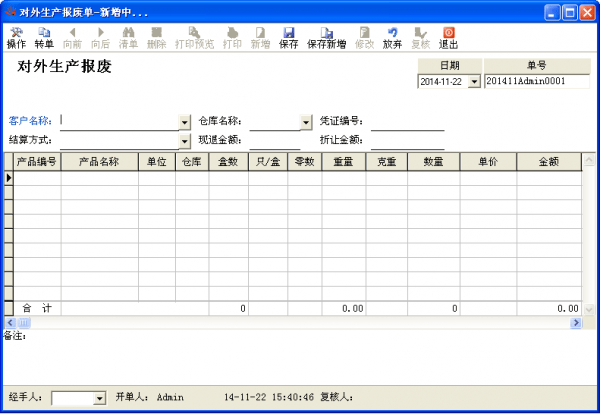
Task: Open the 结算方式 settlement method dropdown
Action: pos(184,141)
